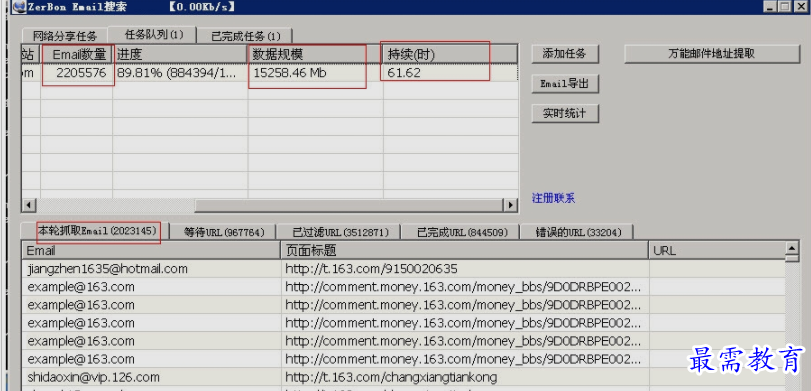This screenshot has height=391, width=811.
Task: Select row jiangzhen1635@hotmail.com
Action: coord(403,269)
